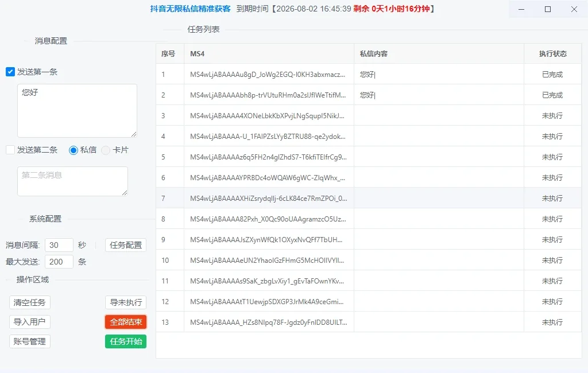Screen dimensions: 588x373
Task: Start tasks with the 任务开始 button
Action: click(126, 341)
